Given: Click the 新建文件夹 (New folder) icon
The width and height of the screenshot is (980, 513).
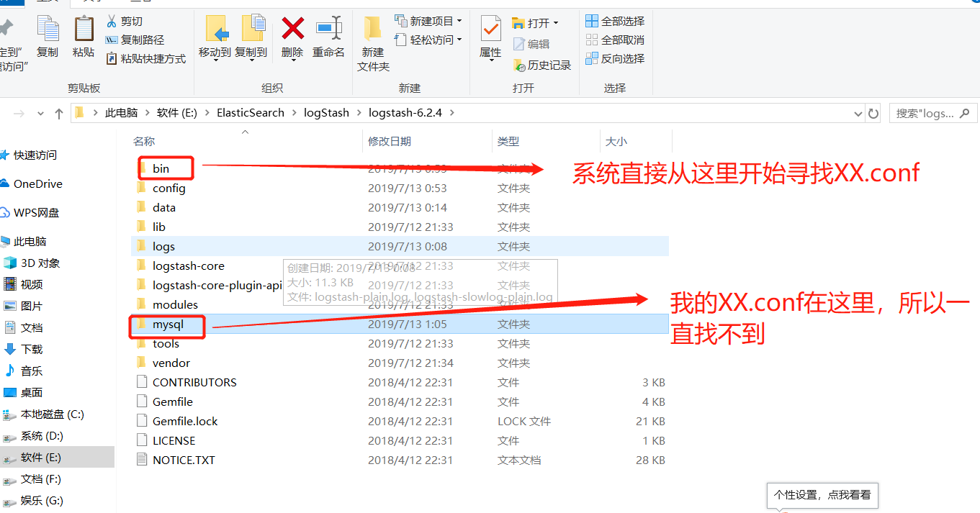Looking at the screenshot, I should coord(372,40).
